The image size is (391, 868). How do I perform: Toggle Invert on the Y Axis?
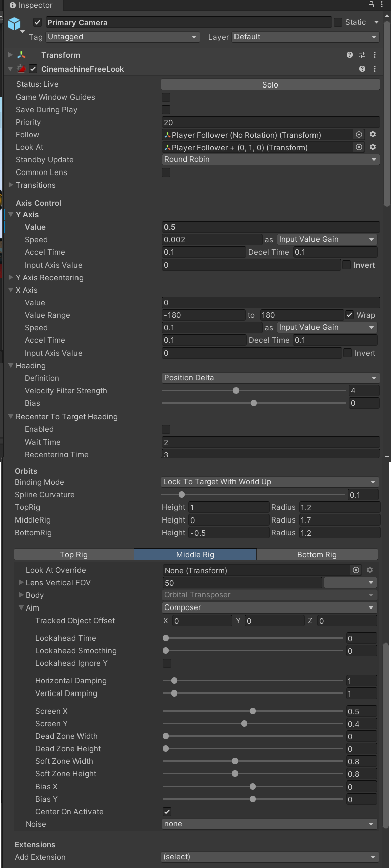[346, 265]
